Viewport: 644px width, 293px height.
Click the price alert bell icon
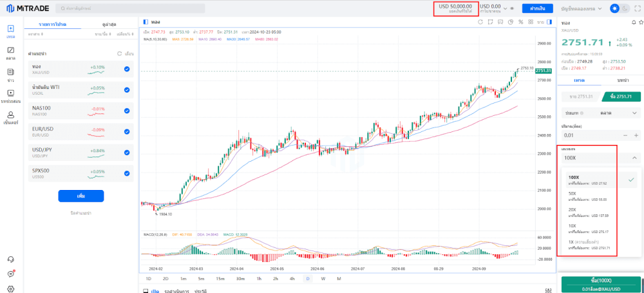tap(632, 22)
